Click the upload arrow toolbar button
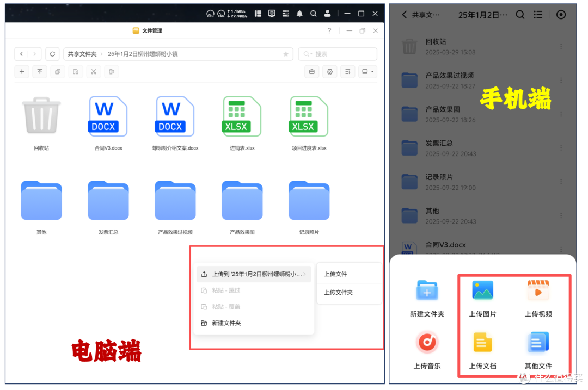 pos(40,72)
